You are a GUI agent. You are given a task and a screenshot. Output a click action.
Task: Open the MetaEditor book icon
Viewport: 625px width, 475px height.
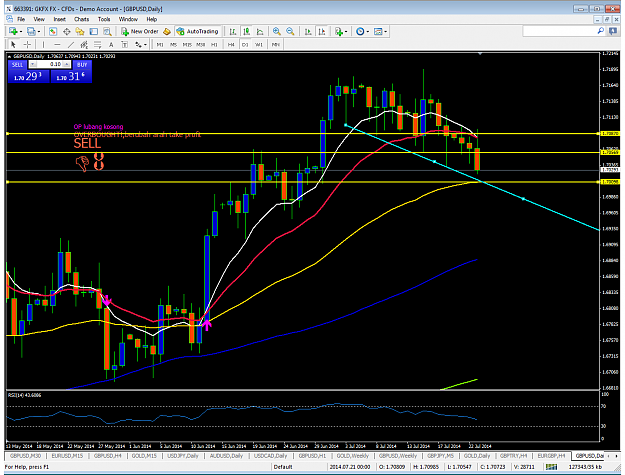pyautogui.click(x=167, y=31)
